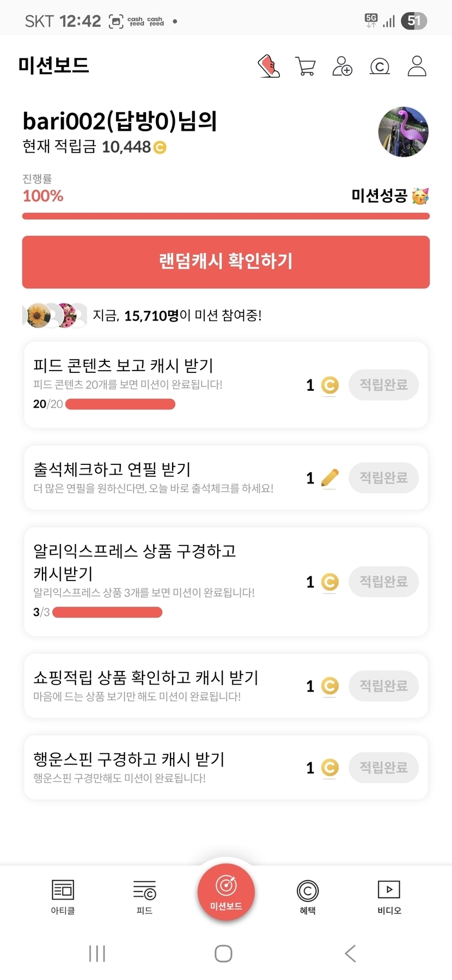Tap the mission participants avatar group
The image size is (452, 980).
(x=54, y=316)
